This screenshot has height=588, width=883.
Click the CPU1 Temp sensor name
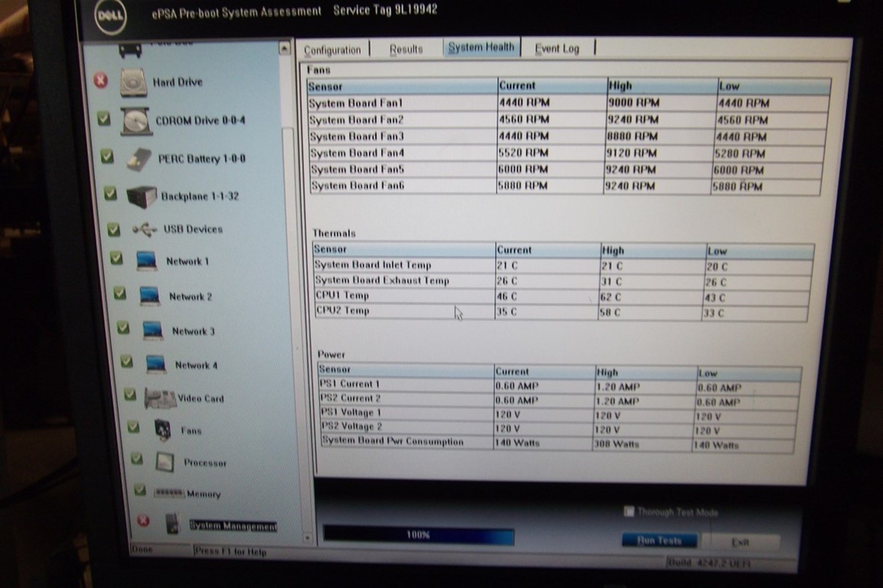pos(342,296)
